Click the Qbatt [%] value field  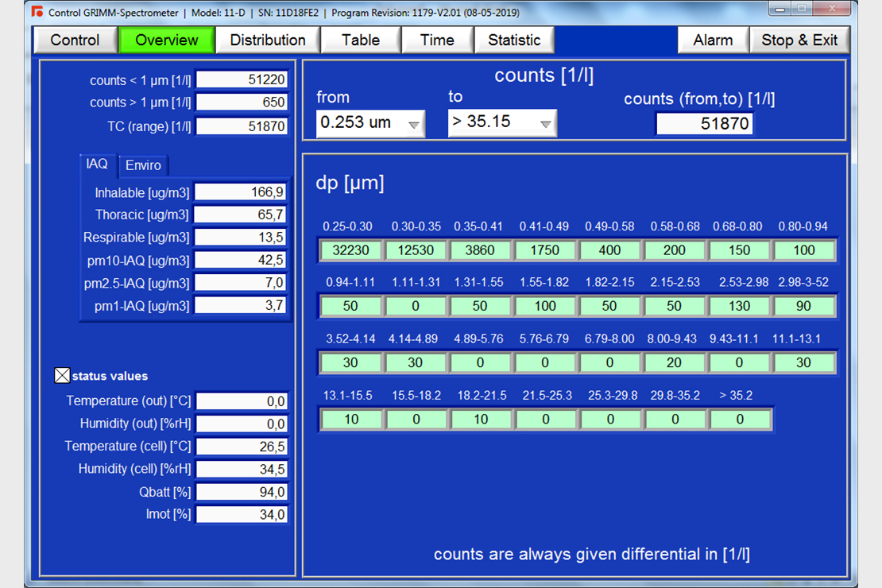click(242, 492)
